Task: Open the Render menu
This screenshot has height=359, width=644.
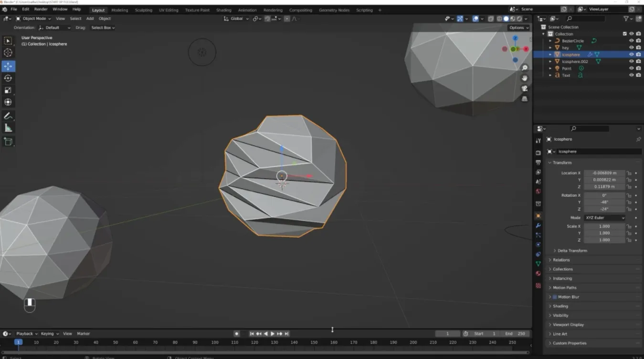Action: point(41,9)
